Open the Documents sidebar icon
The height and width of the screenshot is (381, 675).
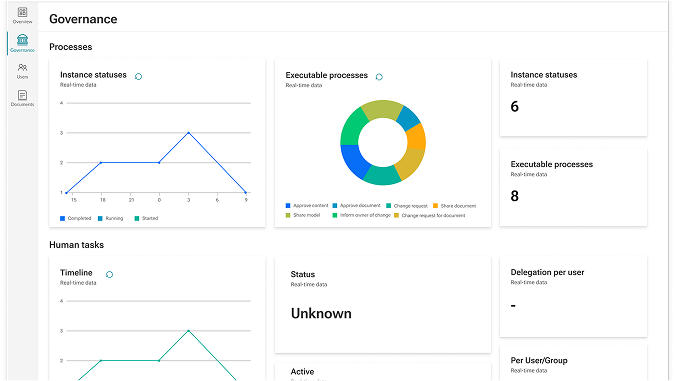click(x=22, y=98)
